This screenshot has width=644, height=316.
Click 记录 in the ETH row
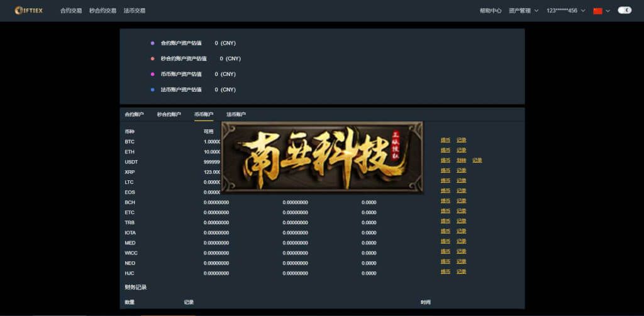click(x=461, y=150)
